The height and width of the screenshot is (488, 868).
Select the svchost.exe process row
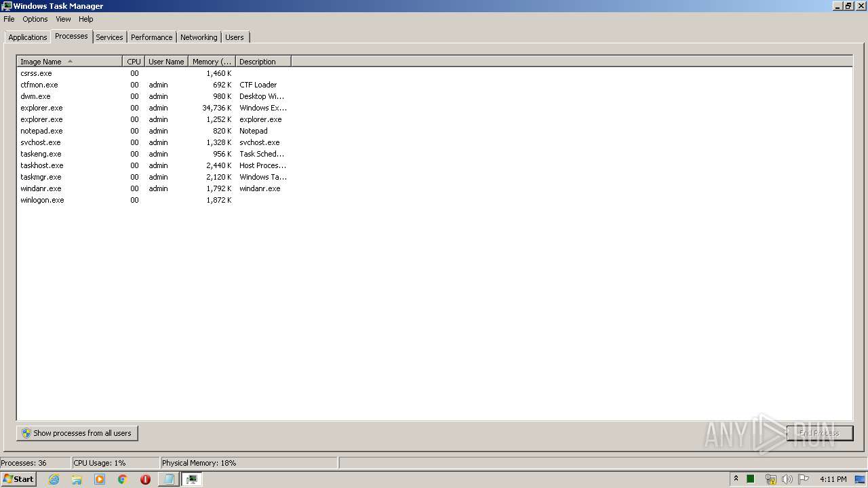155,142
